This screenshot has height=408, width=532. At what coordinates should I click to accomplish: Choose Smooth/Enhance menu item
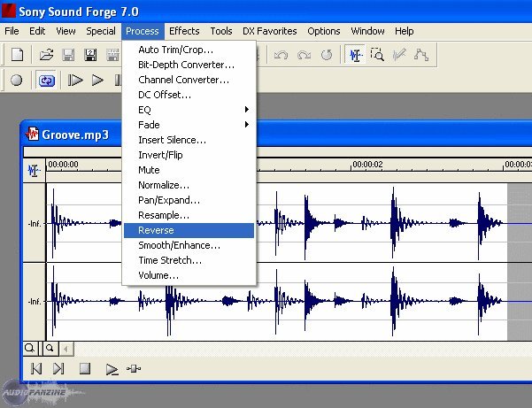click(189, 245)
